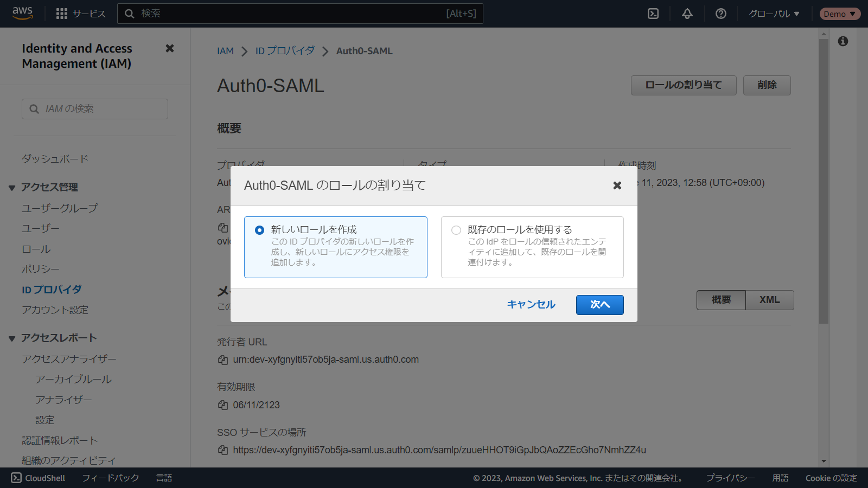
Task: Open the services grid menu icon
Action: pos(62,14)
